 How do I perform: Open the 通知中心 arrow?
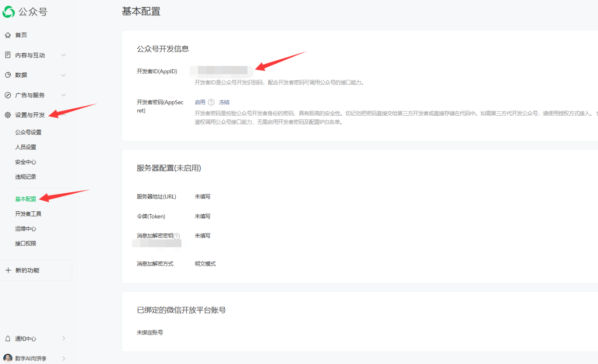[x=64, y=338]
